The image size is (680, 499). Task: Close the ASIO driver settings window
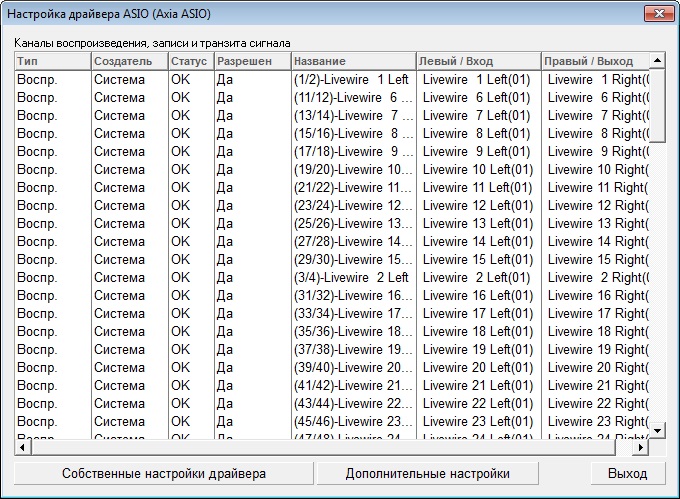pyautogui.click(x=659, y=13)
